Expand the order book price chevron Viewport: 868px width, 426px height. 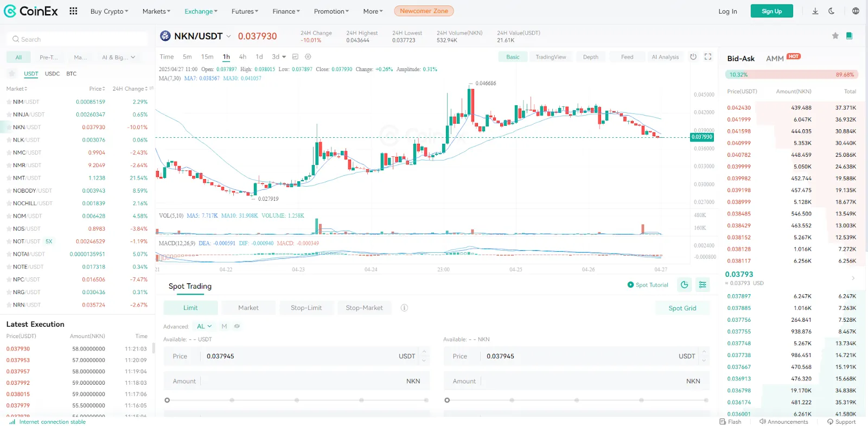[853, 278]
